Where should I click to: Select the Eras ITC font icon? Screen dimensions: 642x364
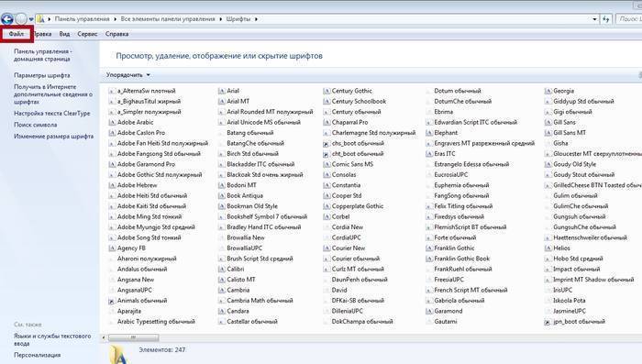point(428,154)
